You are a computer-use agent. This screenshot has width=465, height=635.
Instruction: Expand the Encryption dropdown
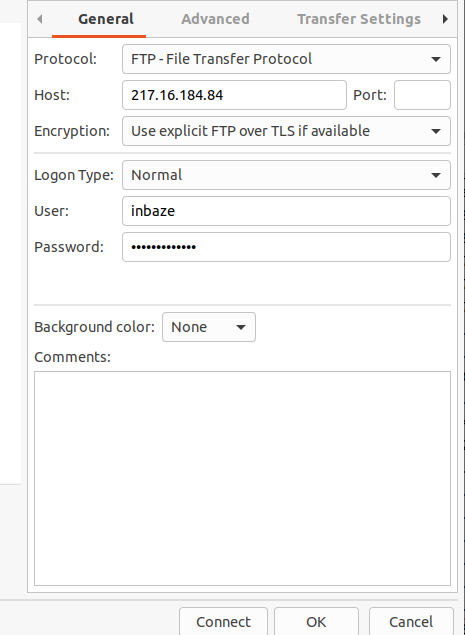[286, 131]
